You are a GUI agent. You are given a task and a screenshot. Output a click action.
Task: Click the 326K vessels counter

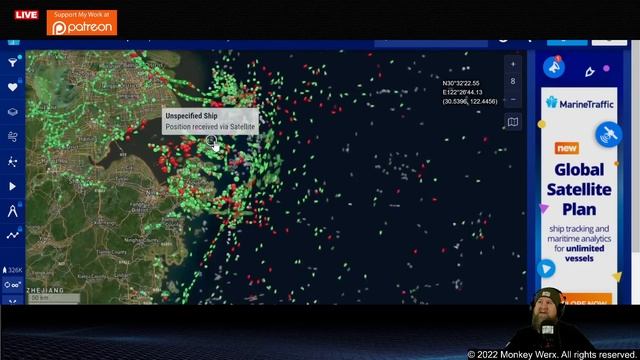click(x=13, y=270)
